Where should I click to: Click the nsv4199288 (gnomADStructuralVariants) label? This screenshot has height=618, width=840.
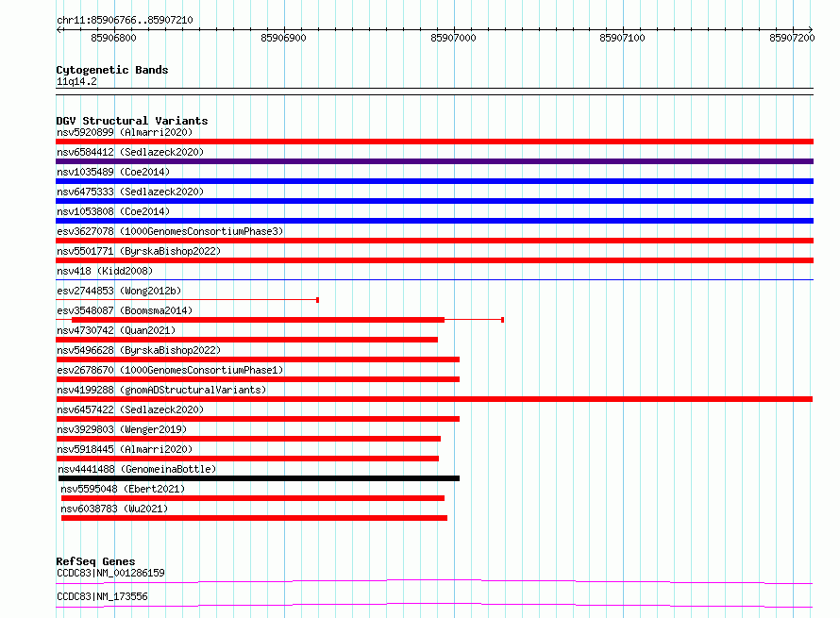pos(161,390)
